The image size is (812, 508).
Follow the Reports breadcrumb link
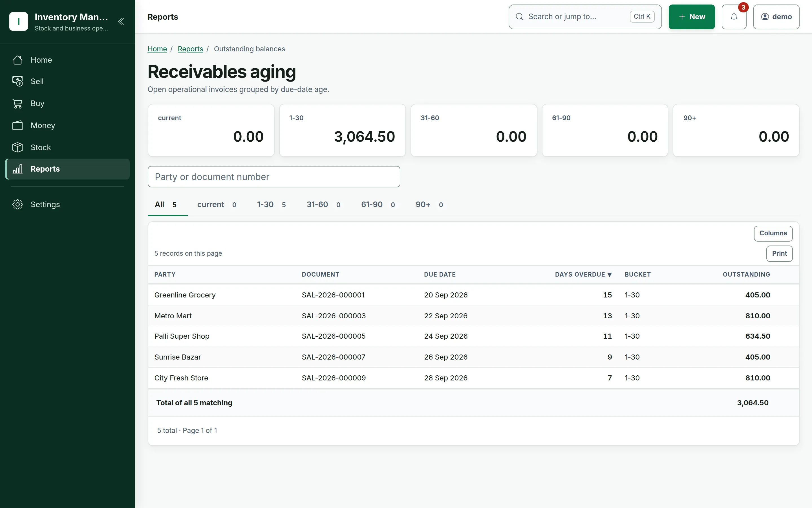[x=190, y=49]
